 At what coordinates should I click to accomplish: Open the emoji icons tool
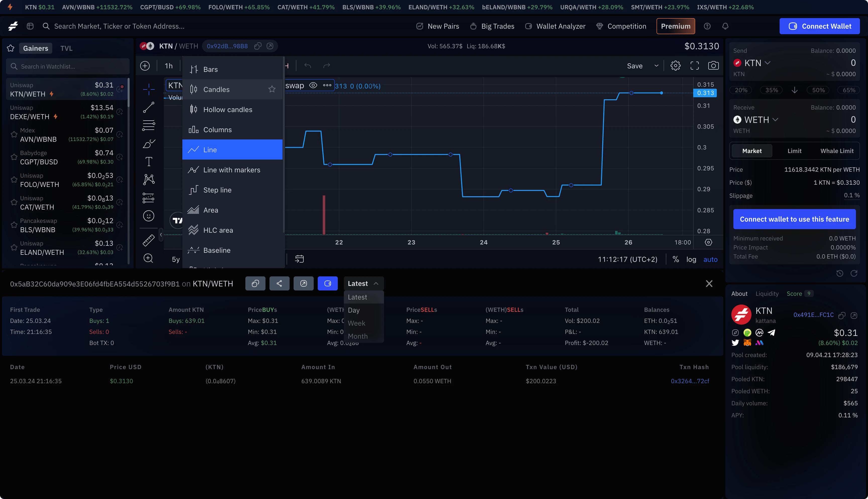(149, 216)
